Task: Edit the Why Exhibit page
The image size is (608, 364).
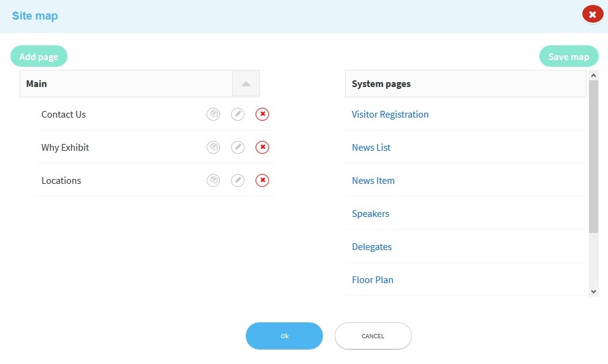Action: (238, 147)
